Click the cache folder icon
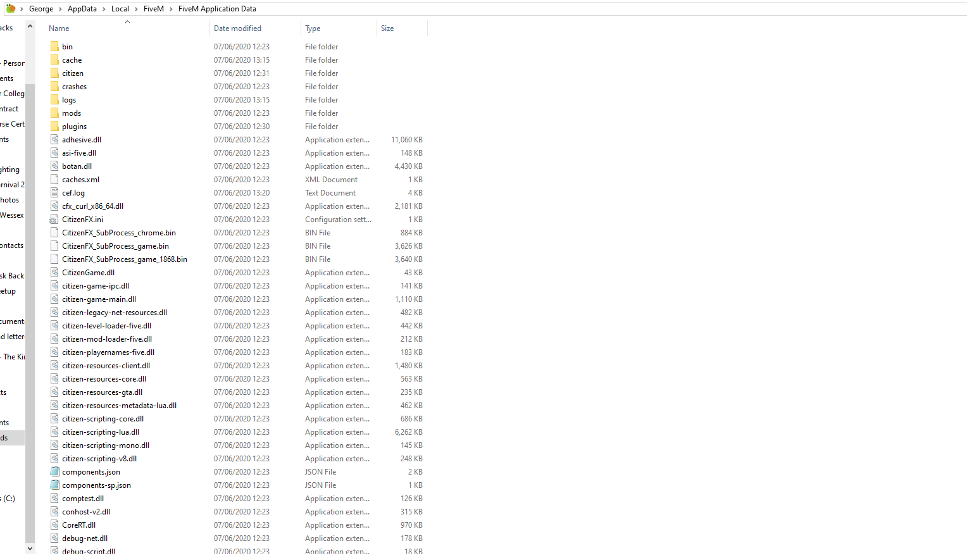 pyautogui.click(x=54, y=59)
